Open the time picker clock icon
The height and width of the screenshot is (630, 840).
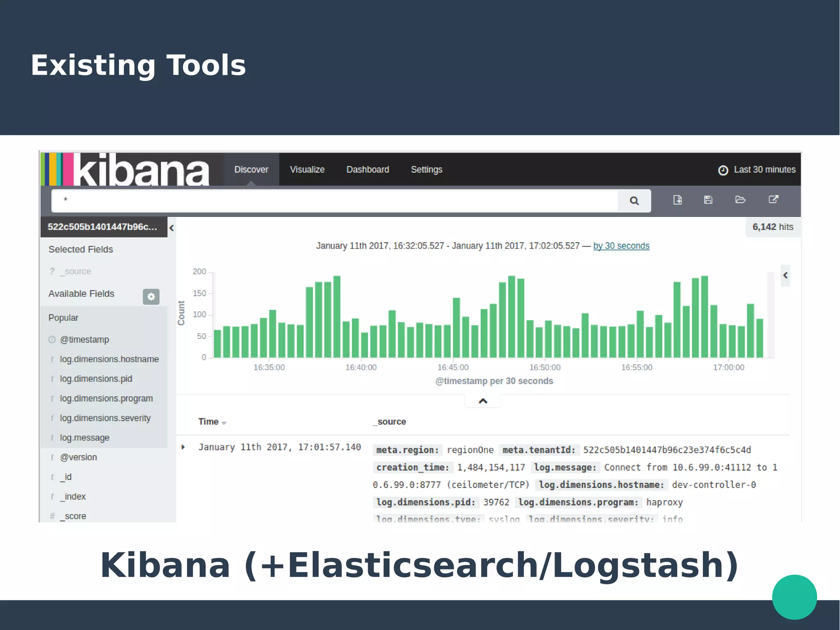point(723,170)
